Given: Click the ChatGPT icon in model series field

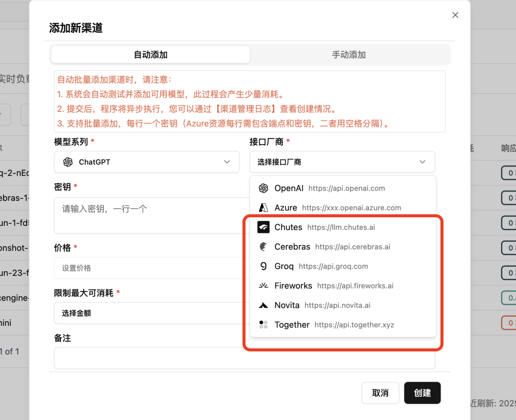Looking at the screenshot, I should 68,162.
